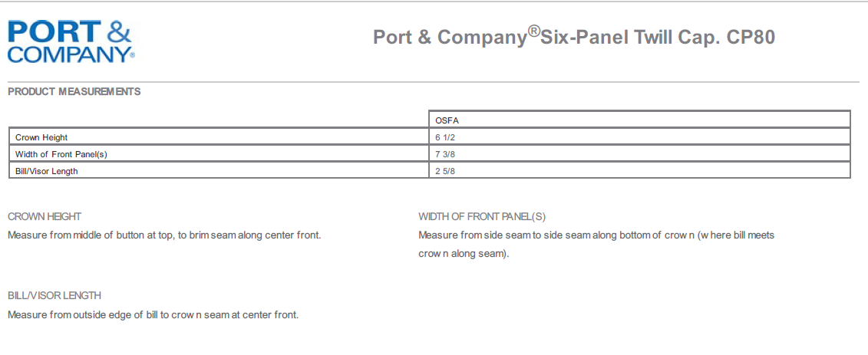Select the Bill/Visor Length row label
Image resolution: width=868 pixels, height=355 pixels.
pos(47,171)
